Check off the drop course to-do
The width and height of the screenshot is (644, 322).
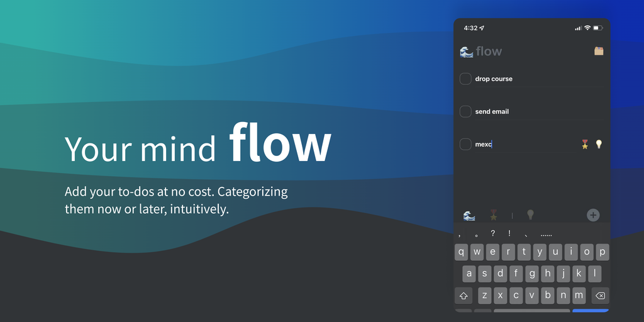point(465,79)
